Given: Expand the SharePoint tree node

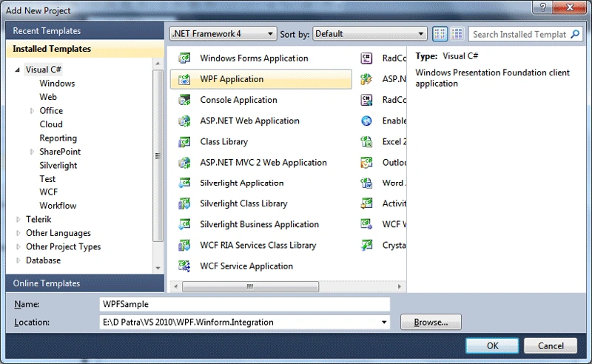Looking at the screenshot, I should pos(32,152).
